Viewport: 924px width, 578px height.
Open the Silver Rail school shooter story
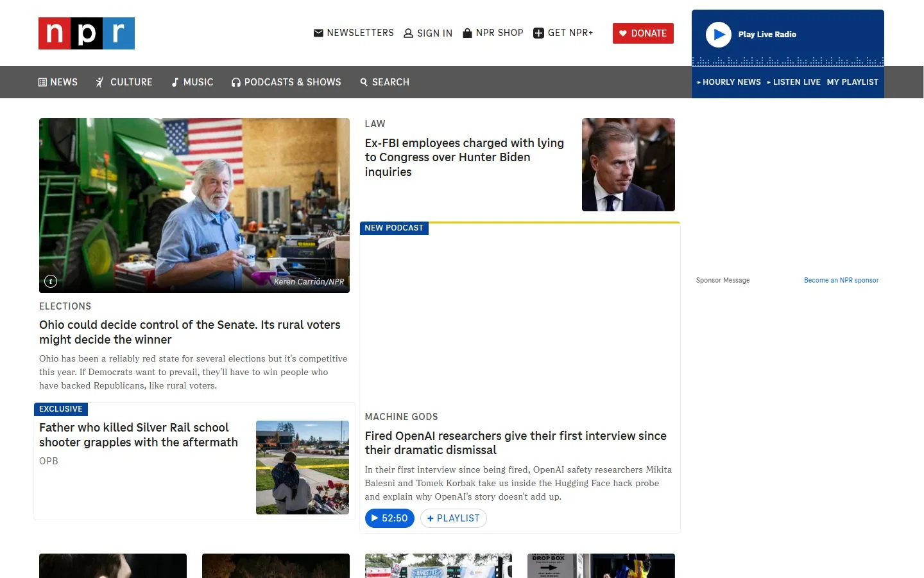tap(139, 435)
